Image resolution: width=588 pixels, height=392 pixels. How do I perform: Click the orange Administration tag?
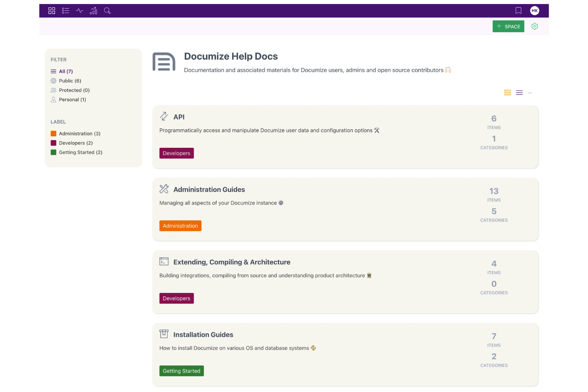pos(180,226)
